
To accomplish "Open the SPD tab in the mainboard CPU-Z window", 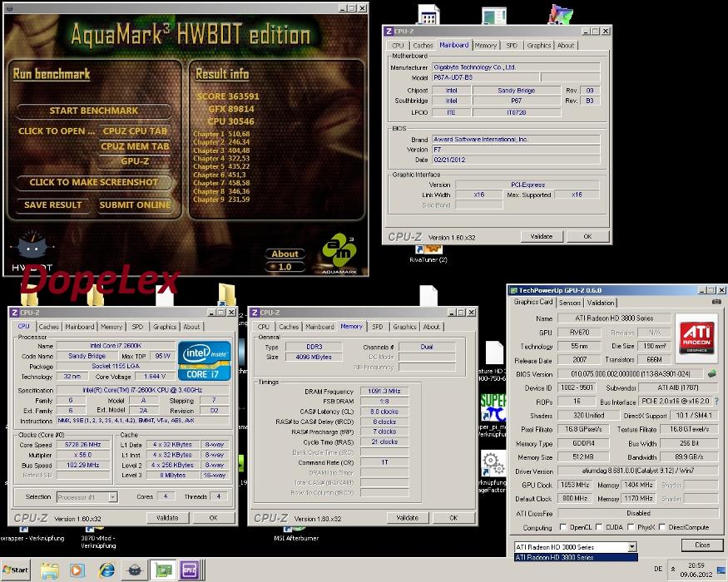I will [x=511, y=46].
